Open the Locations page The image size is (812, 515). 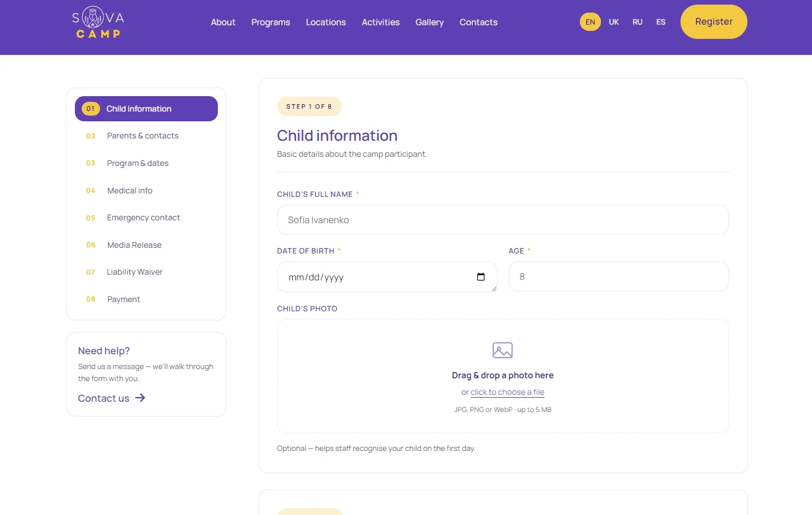tap(326, 22)
